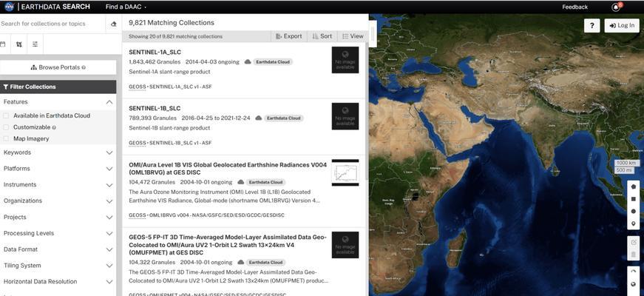
Task: Click GEOSS label on SENTINEL-1A_SLC row
Action: coord(138,87)
